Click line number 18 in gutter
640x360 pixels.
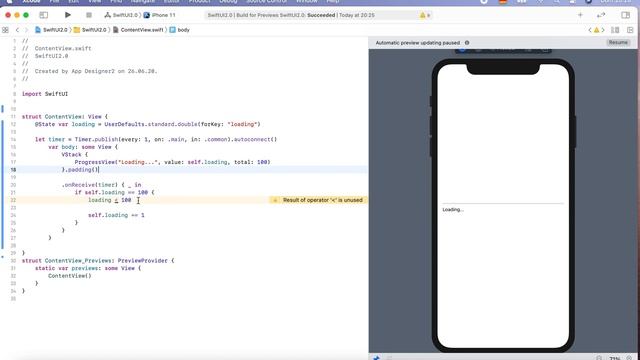click(13, 170)
